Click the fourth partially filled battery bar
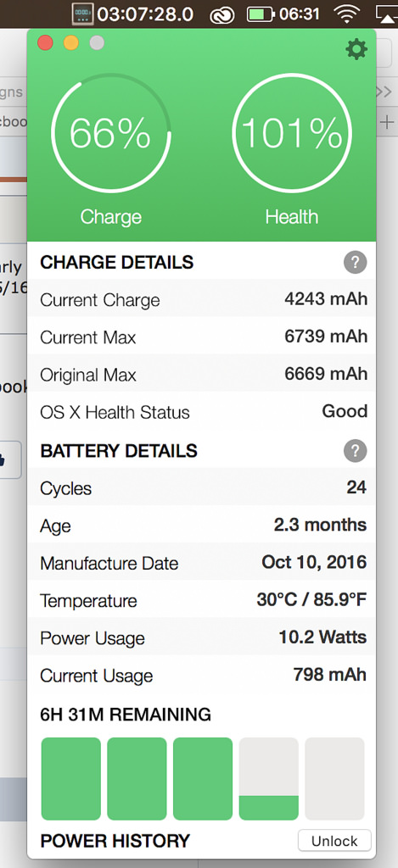 tap(269, 779)
